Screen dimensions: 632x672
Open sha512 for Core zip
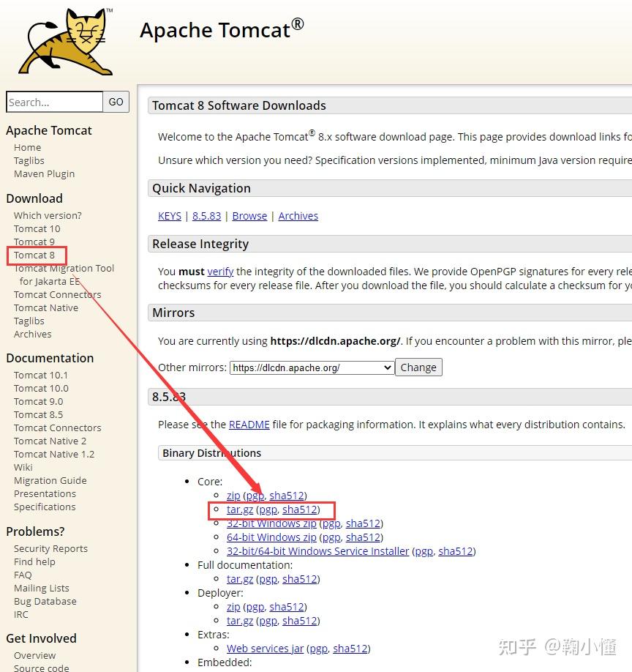(287, 496)
